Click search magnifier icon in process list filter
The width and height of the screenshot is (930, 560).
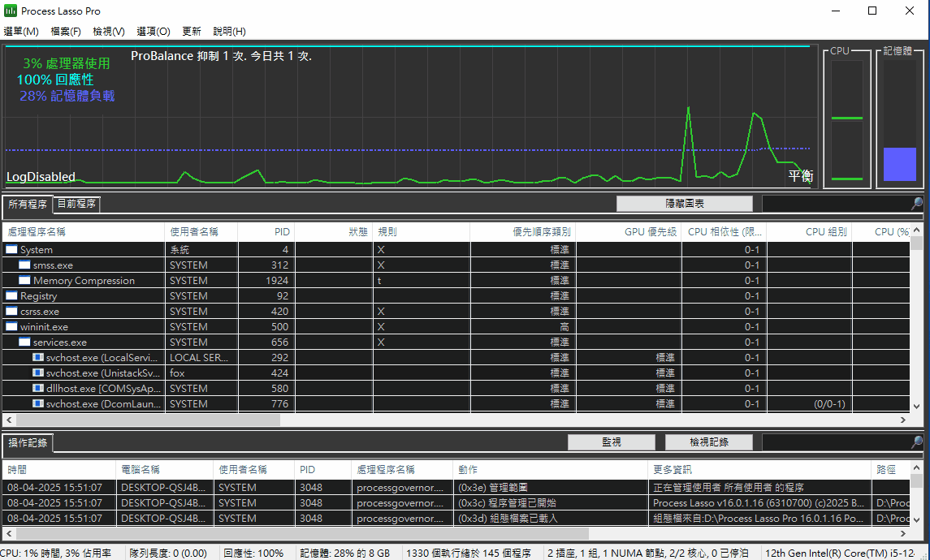pos(916,204)
